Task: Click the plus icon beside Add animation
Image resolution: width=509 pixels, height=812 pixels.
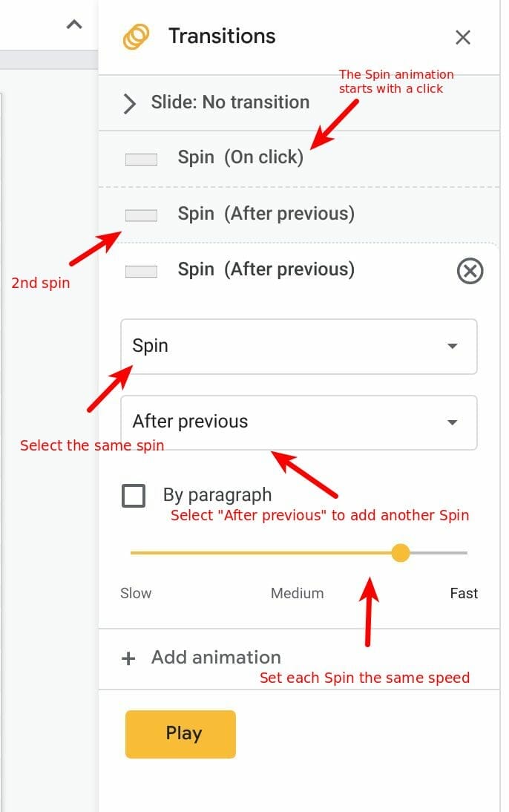Action: [128, 658]
